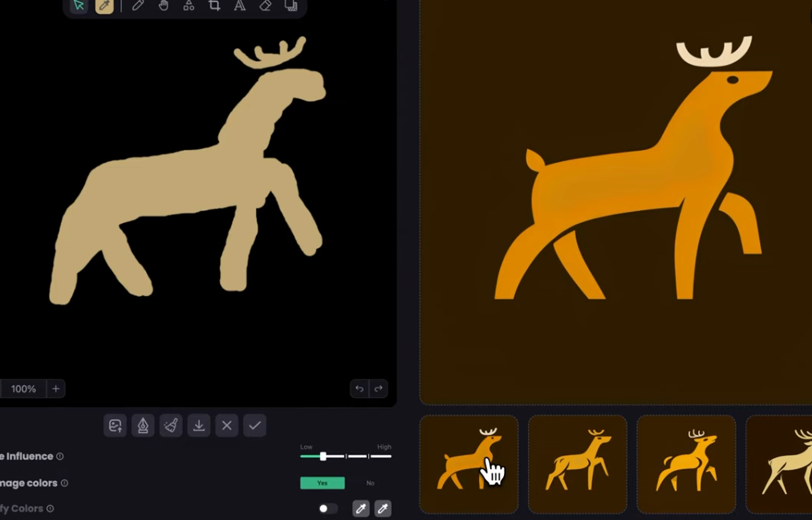Select the eyedropper tool in top toolbar
The height and width of the screenshot is (520, 812).
pyautogui.click(x=104, y=6)
